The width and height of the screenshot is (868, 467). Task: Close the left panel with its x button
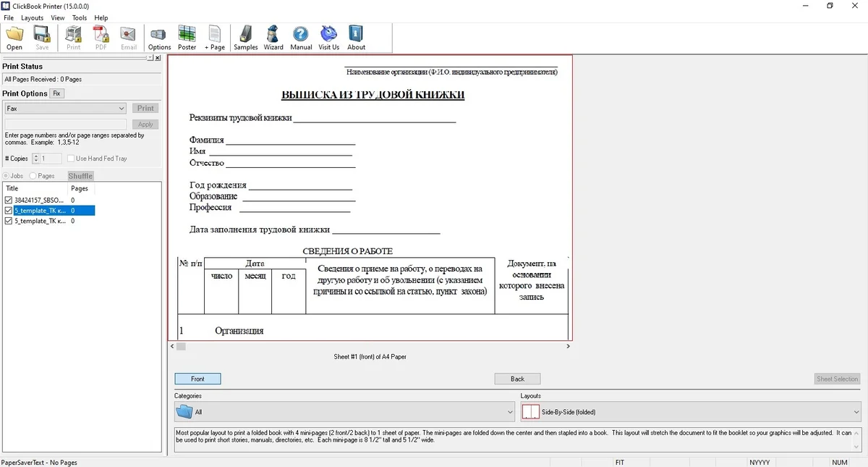pos(158,57)
